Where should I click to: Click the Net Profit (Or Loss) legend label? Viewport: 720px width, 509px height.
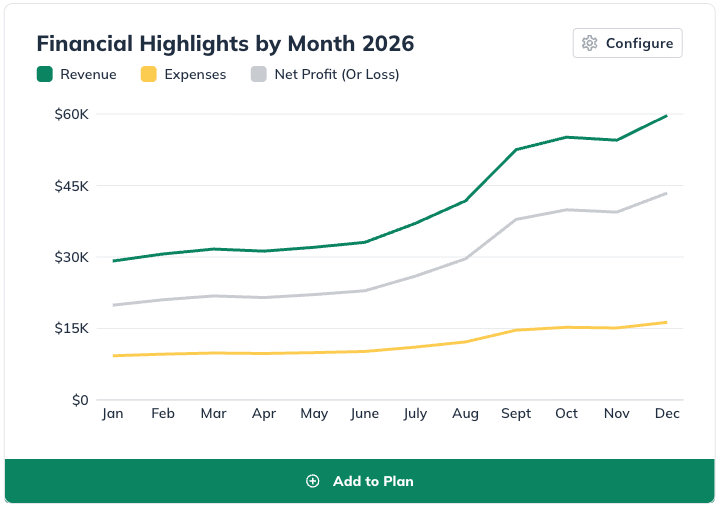337,74
